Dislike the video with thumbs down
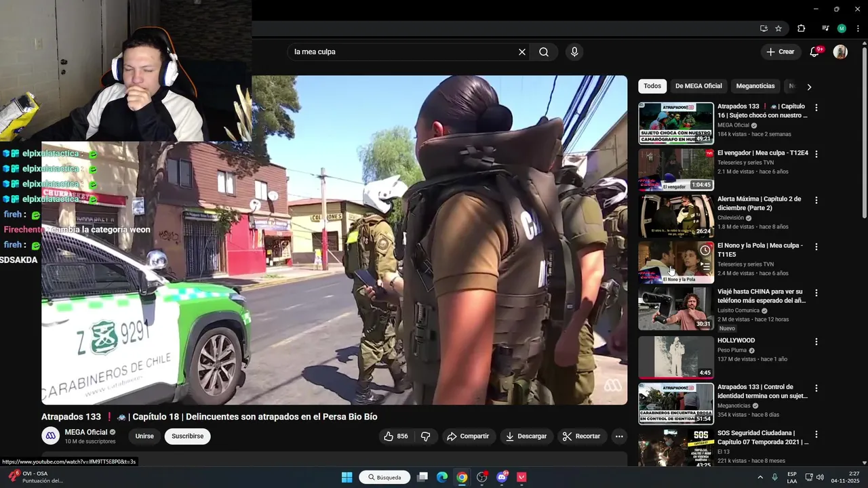 426,436
